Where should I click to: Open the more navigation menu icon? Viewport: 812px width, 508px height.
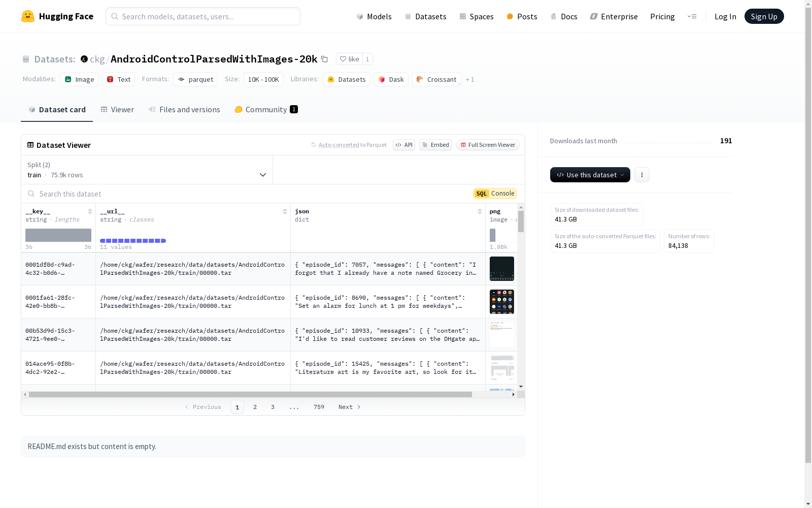(692, 16)
